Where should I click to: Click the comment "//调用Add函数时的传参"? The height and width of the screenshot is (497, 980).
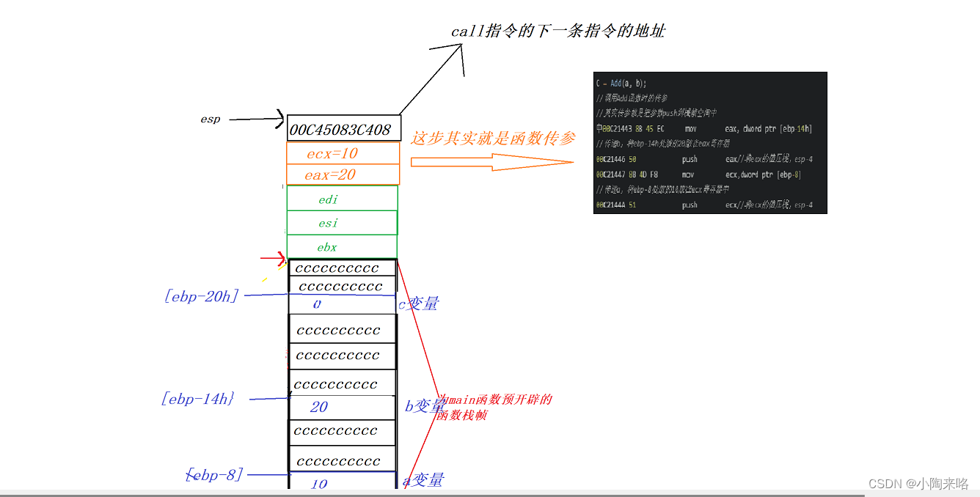coord(631,98)
